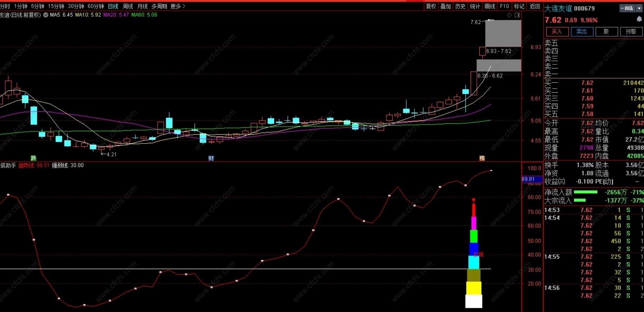
Task: Click the 买二 bid price 7.61
Action: [587, 91]
